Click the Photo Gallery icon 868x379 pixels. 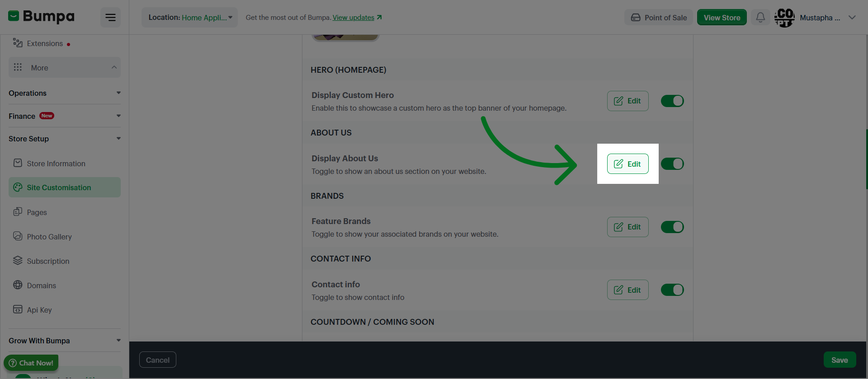coord(18,236)
